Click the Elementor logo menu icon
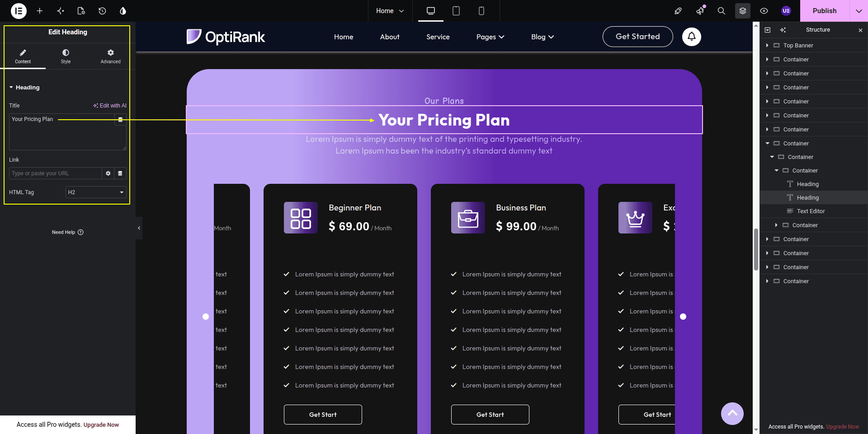Image resolution: width=868 pixels, height=434 pixels. [x=19, y=11]
